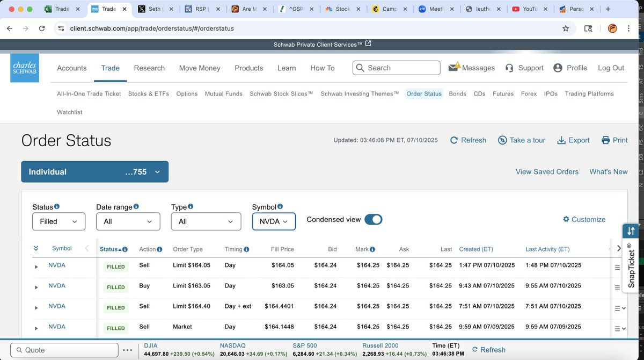Click the browser back arrow

(9, 28)
